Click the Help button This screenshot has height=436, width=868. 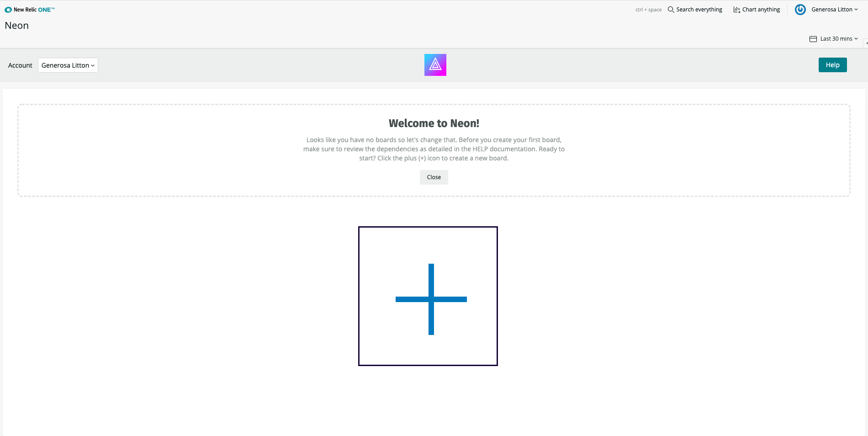[x=832, y=65]
